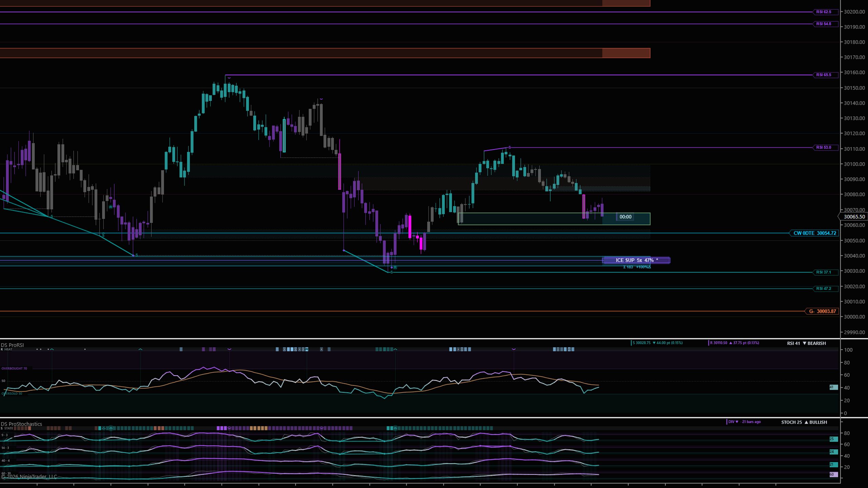The image size is (868, 488).
Task: Select the RSI 65.5 level tag
Action: coord(826,75)
